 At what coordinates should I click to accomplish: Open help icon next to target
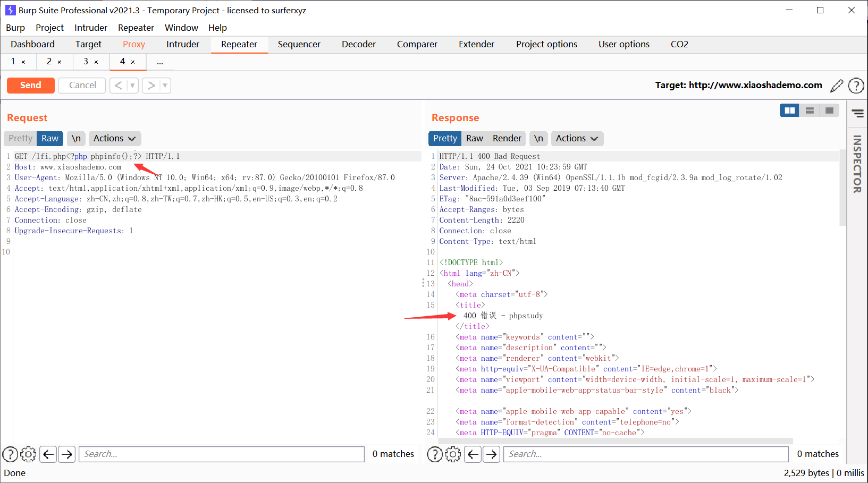(856, 86)
